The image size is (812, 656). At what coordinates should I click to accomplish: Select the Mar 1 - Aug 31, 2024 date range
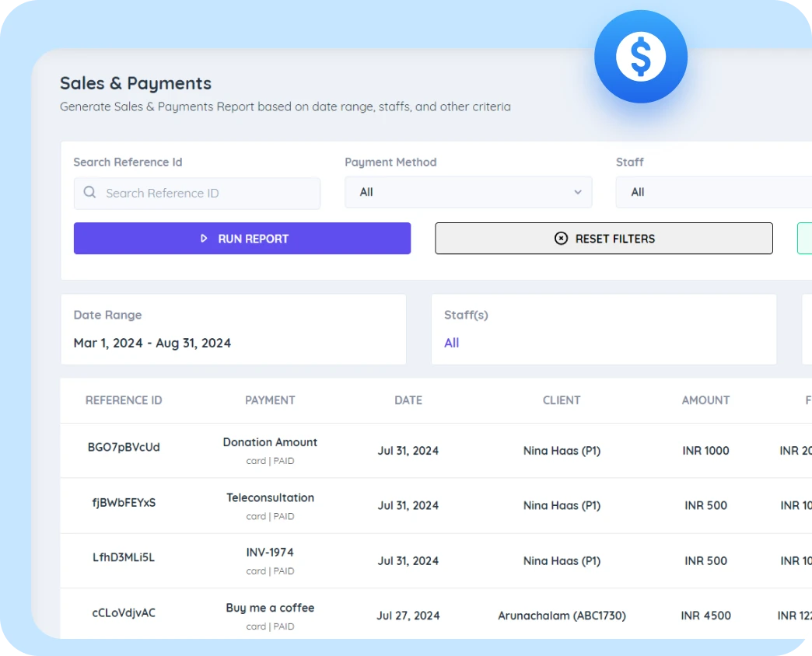[152, 343]
